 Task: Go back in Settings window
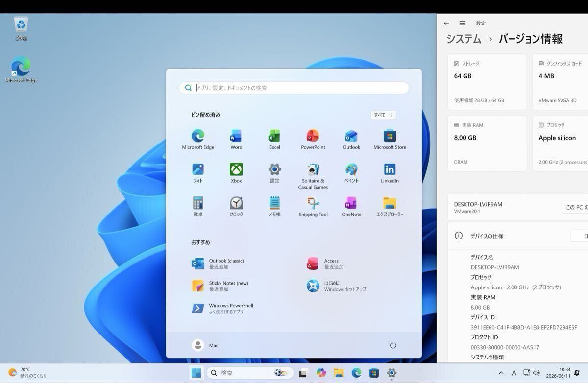[x=446, y=23]
